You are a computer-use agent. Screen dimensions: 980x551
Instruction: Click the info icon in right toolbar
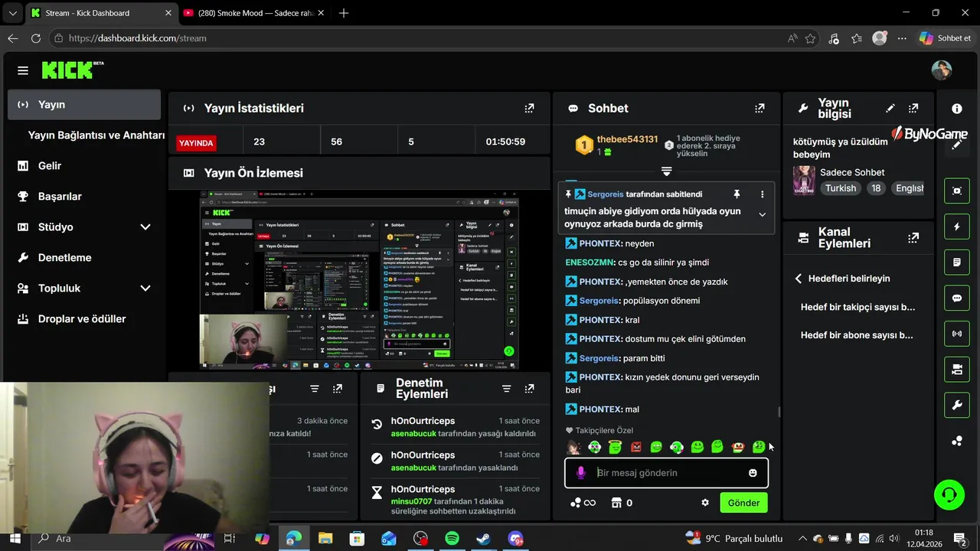click(x=957, y=109)
